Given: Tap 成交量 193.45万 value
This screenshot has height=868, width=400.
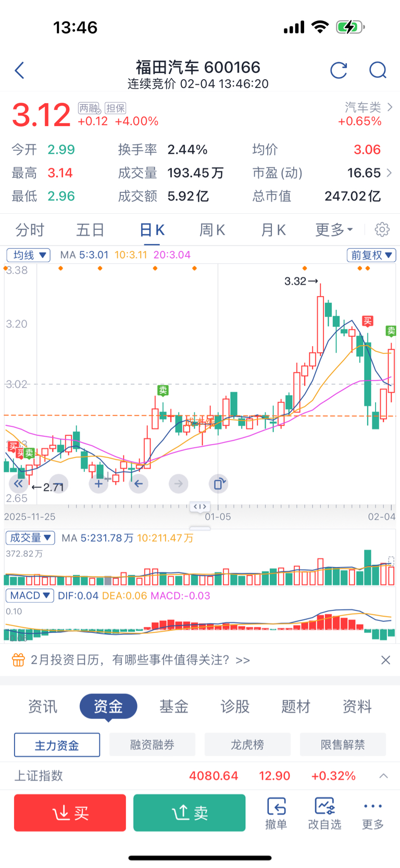Looking at the screenshot, I should [196, 173].
